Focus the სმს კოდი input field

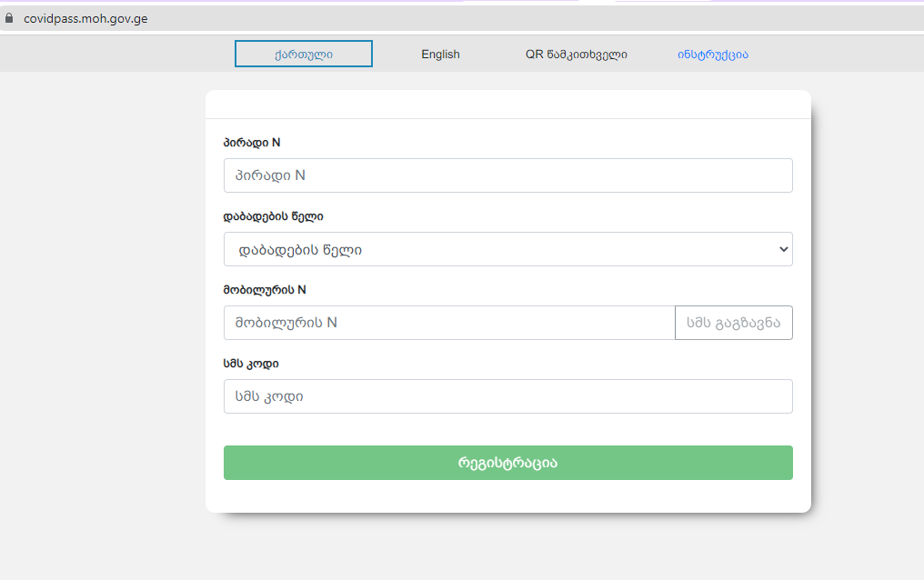point(507,396)
